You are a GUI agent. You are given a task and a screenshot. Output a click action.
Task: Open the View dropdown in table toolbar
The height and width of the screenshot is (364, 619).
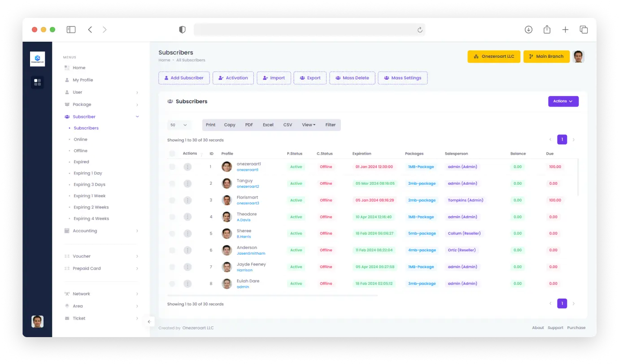click(309, 125)
